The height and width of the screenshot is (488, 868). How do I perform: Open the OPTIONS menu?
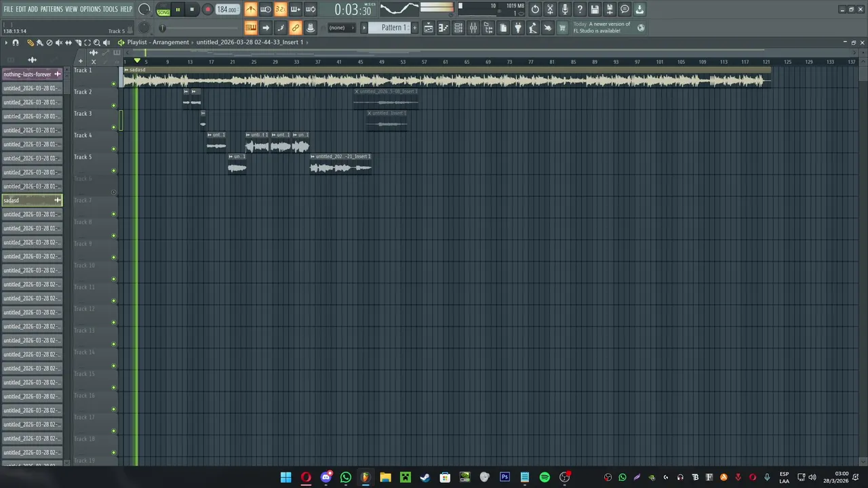pyautogui.click(x=90, y=9)
